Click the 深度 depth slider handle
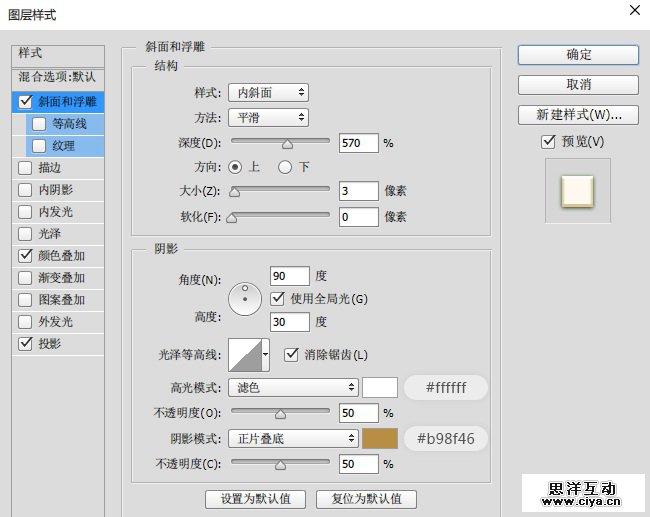 289,145
